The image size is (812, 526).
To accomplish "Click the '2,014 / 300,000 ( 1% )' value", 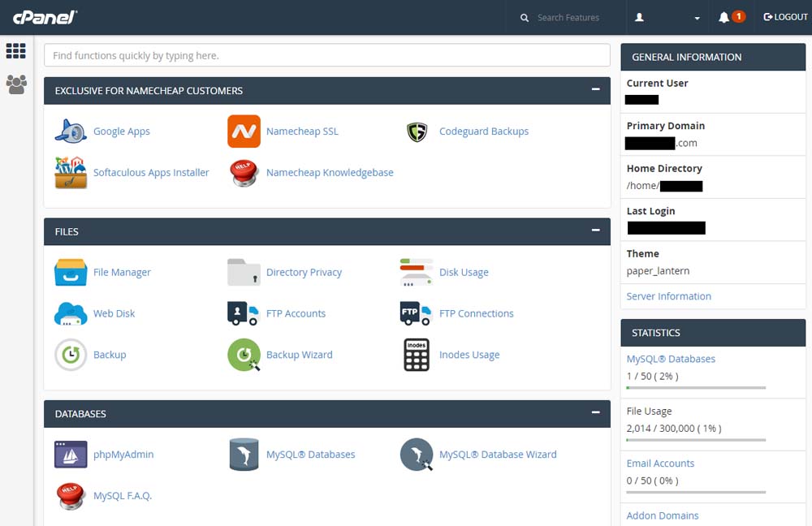I will point(674,428).
